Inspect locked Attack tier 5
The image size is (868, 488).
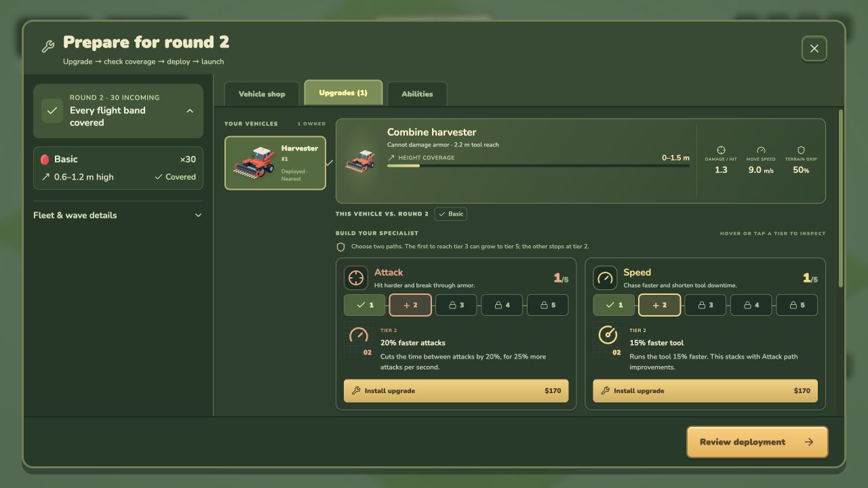click(548, 305)
